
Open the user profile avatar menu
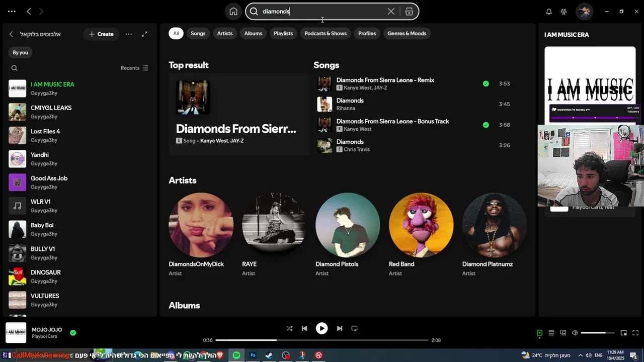coord(584,12)
